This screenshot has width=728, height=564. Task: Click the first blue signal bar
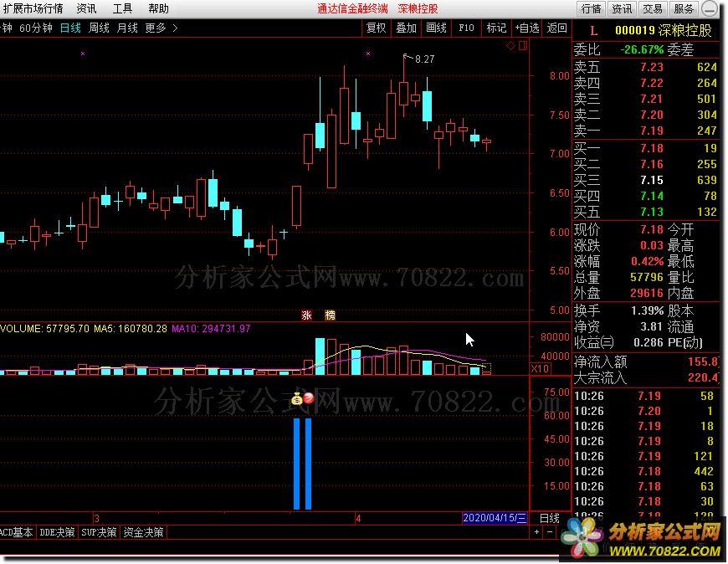tap(297, 464)
